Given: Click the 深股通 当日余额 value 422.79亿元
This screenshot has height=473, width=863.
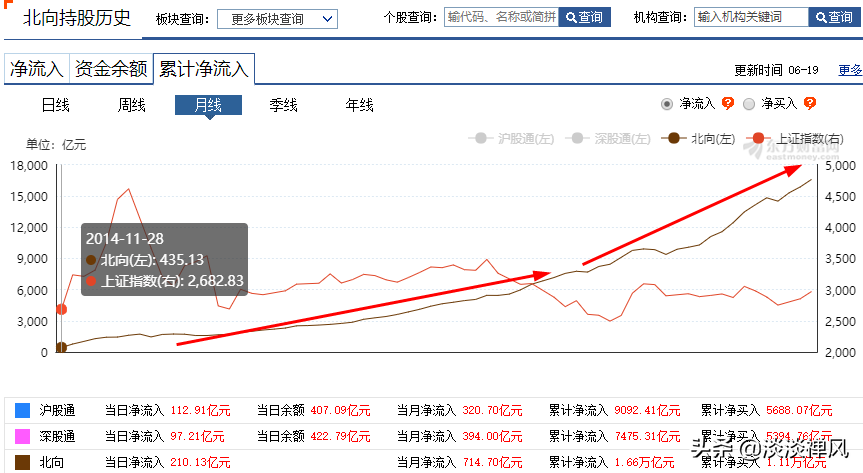Looking at the screenshot, I should tap(340, 437).
